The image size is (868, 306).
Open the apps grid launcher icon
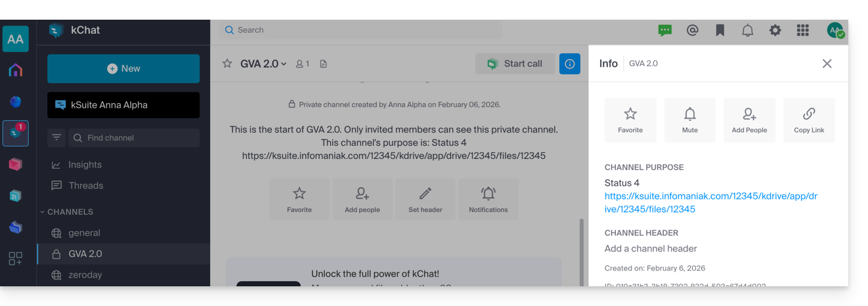(x=802, y=30)
